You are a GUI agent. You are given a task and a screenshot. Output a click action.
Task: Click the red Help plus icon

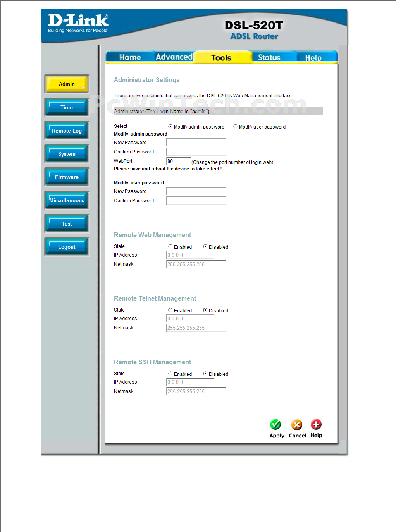[316, 424]
